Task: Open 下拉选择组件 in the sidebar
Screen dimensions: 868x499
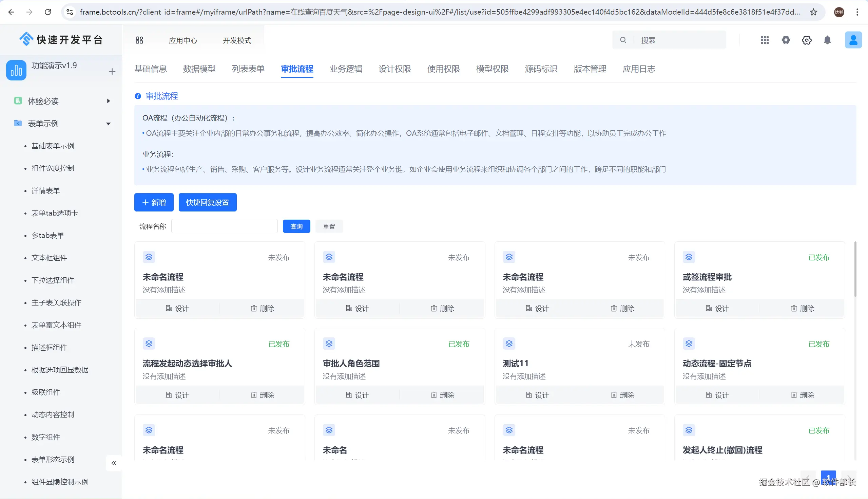Action: click(x=53, y=280)
